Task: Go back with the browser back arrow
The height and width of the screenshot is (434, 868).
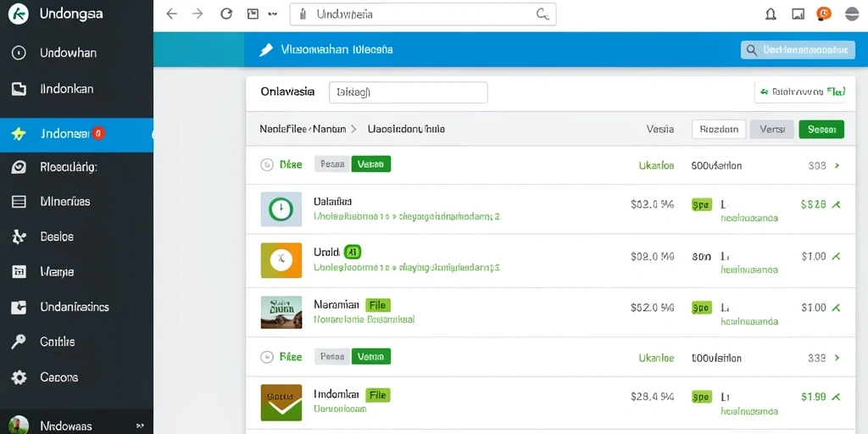Action: click(171, 14)
